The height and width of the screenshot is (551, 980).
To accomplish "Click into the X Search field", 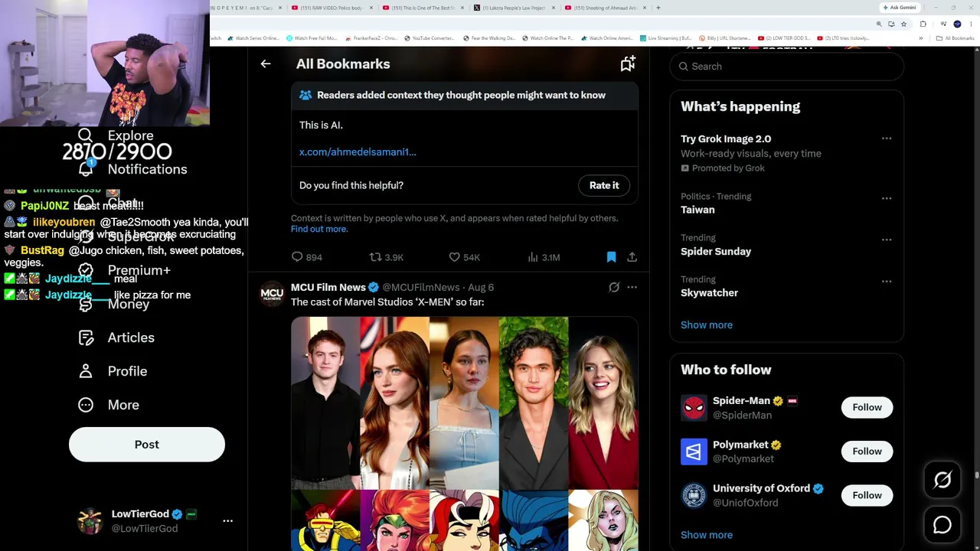I will click(787, 67).
